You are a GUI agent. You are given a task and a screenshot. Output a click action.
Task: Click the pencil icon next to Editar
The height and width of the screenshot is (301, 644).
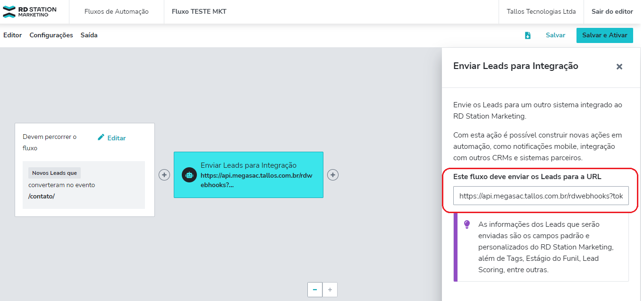click(101, 138)
